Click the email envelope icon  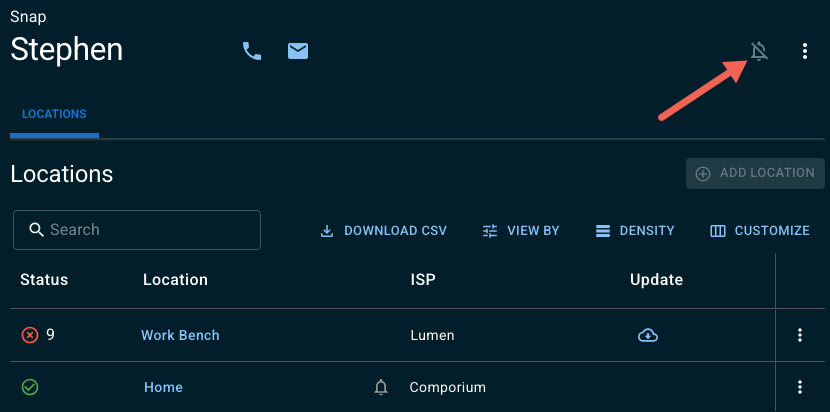pos(298,51)
